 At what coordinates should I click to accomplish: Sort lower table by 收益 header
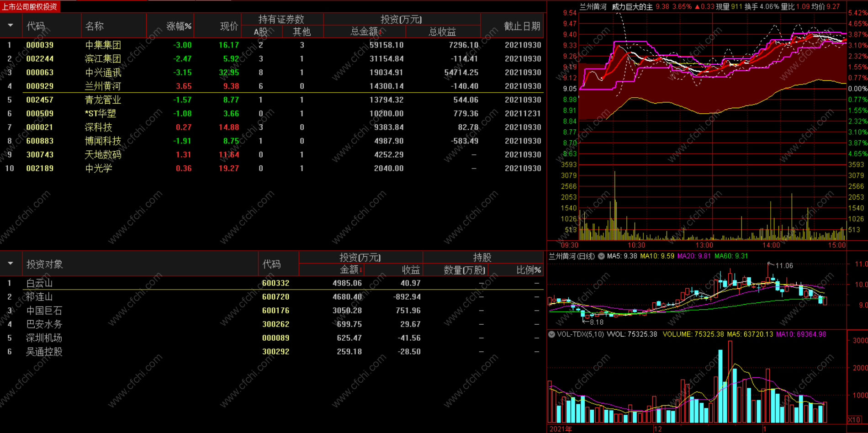411,270
